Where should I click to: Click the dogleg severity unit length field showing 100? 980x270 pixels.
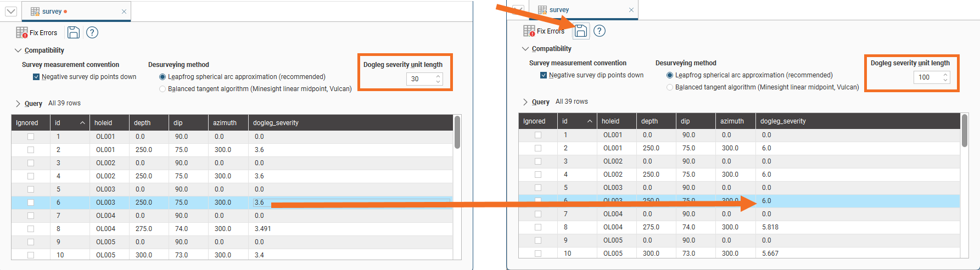tap(928, 77)
